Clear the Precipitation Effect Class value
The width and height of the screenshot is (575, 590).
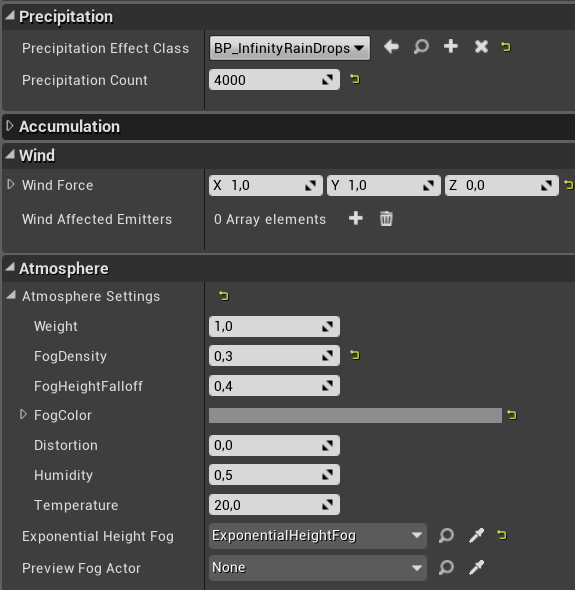(x=481, y=47)
